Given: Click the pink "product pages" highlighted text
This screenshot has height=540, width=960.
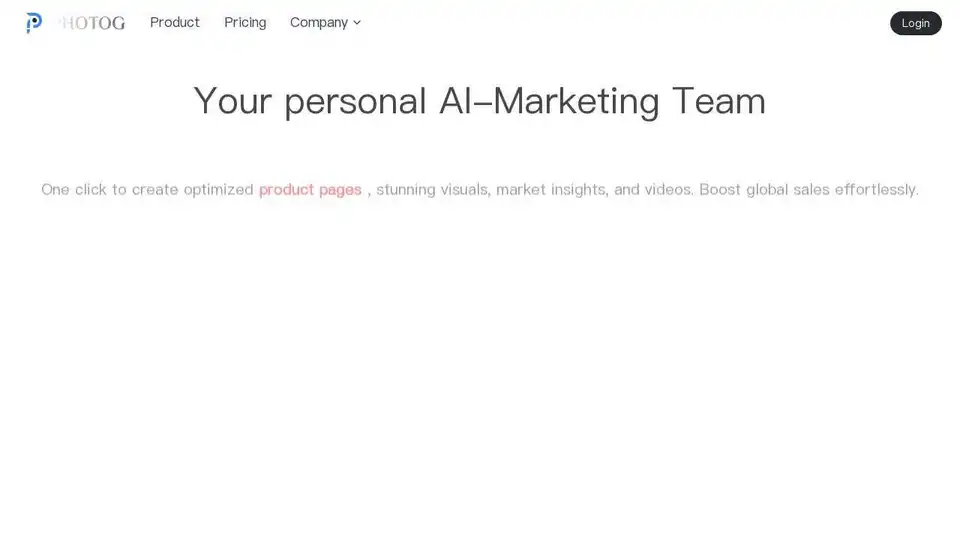Looking at the screenshot, I should pyautogui.click(x=310, y=190).
